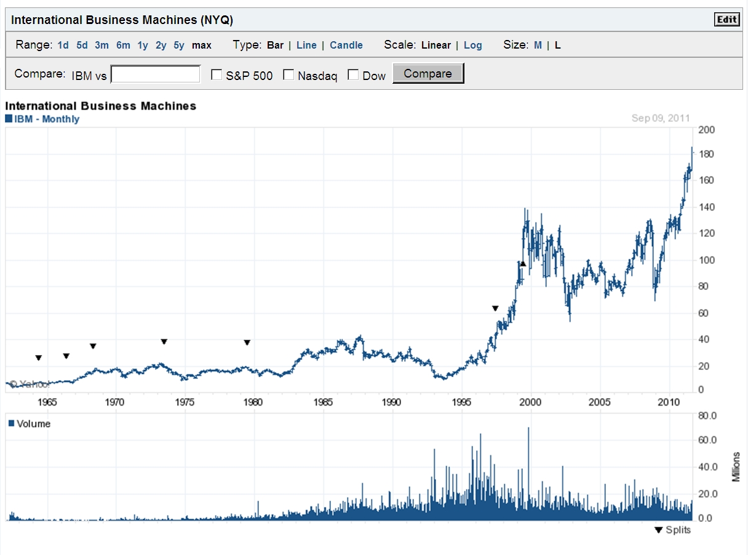Image resolution: width=756 pixels, height=555 pixels.
Task: Select chart size L
Action: pyautogui.click(x=557, y=45)
